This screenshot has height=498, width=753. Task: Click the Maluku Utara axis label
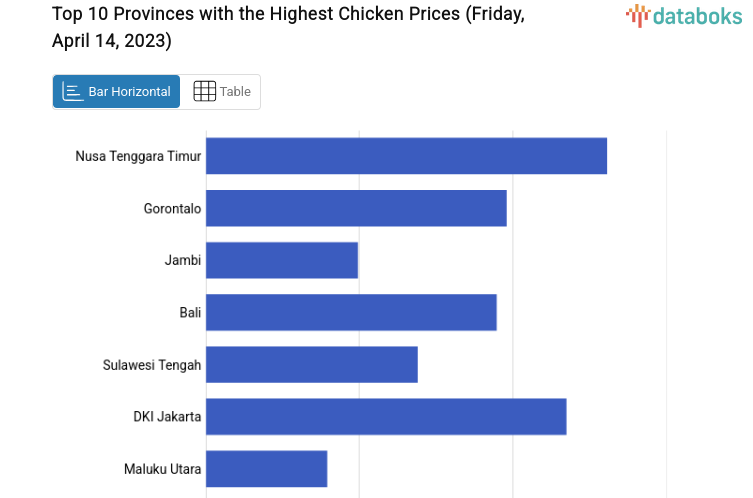162,468
